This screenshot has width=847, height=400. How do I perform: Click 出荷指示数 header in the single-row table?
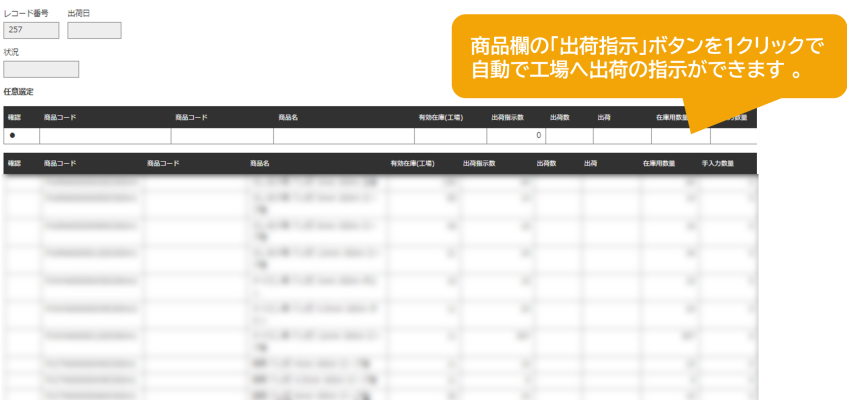(508, 117)
